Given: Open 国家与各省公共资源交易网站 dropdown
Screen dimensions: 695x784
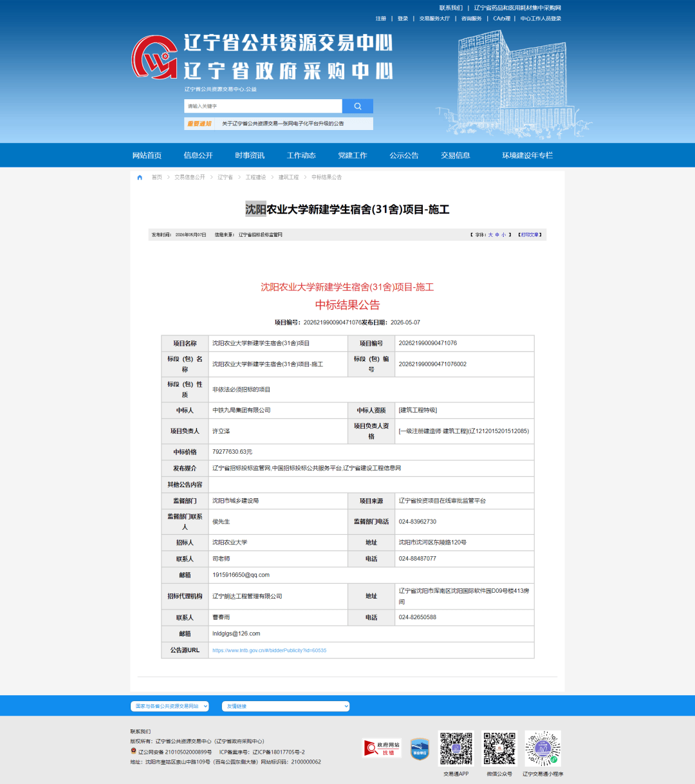Looking at the screenshot, I should point(170,706).
